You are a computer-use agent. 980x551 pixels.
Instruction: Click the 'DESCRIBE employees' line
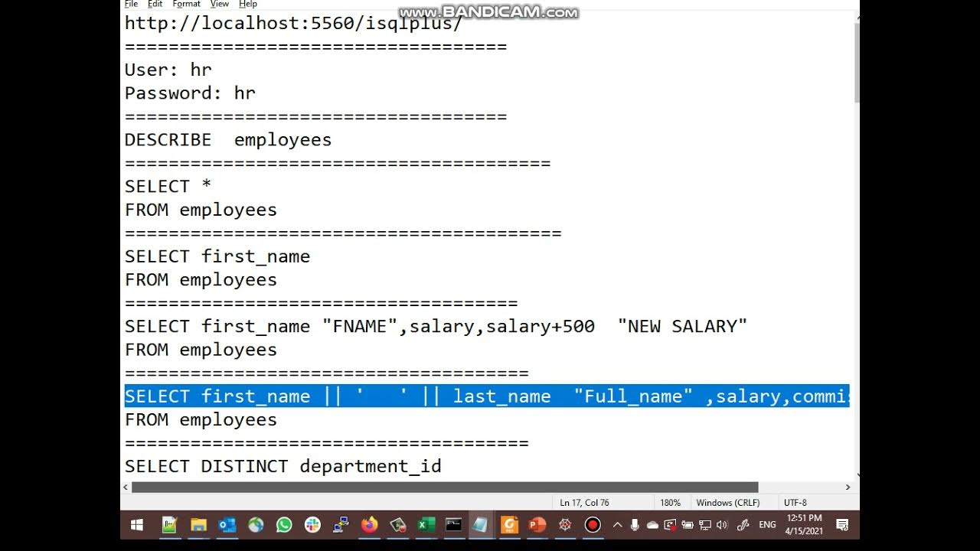pos(228,140)
